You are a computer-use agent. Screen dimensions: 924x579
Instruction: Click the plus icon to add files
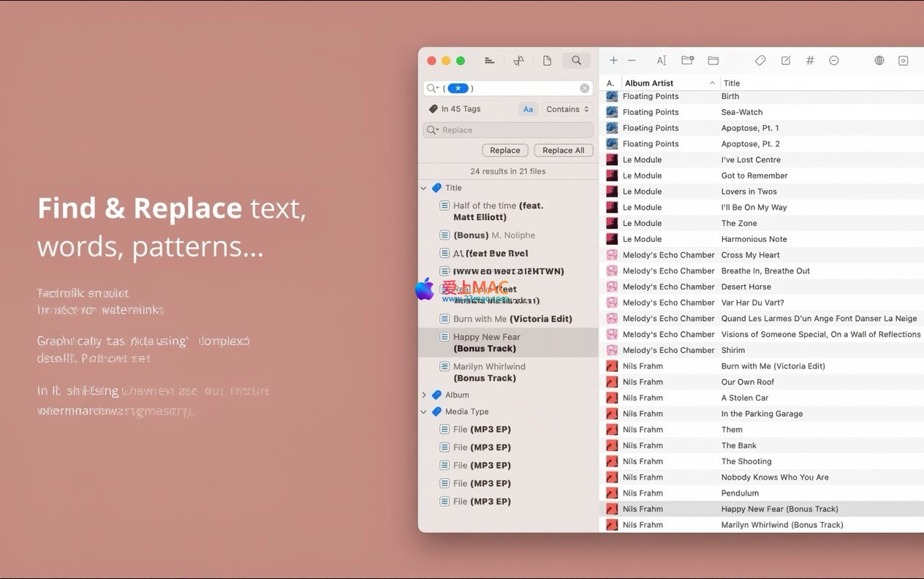coord(613,61)
